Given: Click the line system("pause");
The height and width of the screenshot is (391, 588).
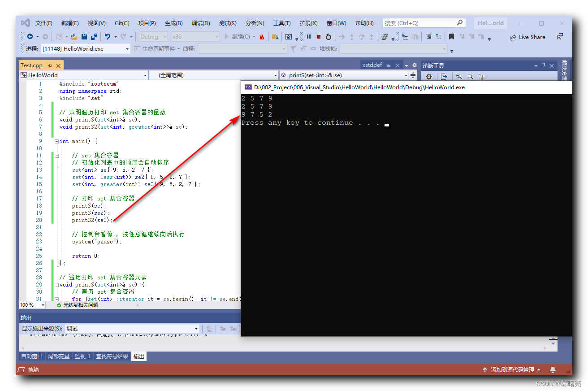Looking at the screenshot, I should pyautogui.click(x=97, y=242).
